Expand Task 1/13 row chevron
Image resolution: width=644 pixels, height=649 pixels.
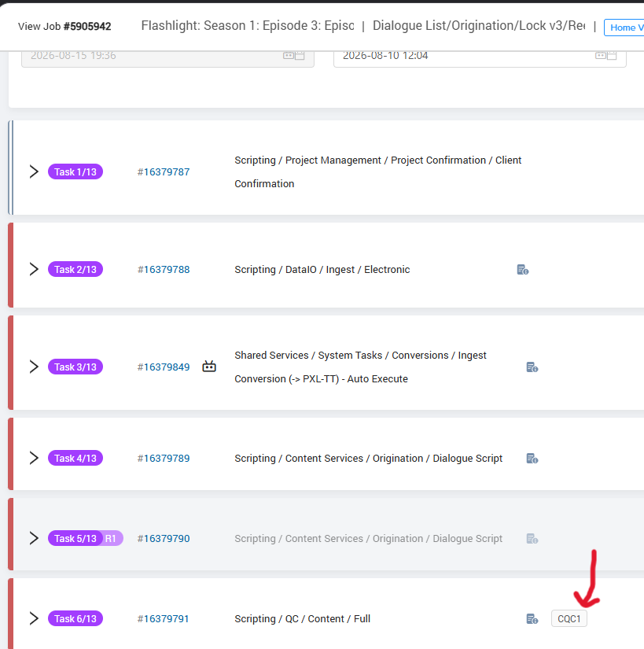click(x=34, y=171)
